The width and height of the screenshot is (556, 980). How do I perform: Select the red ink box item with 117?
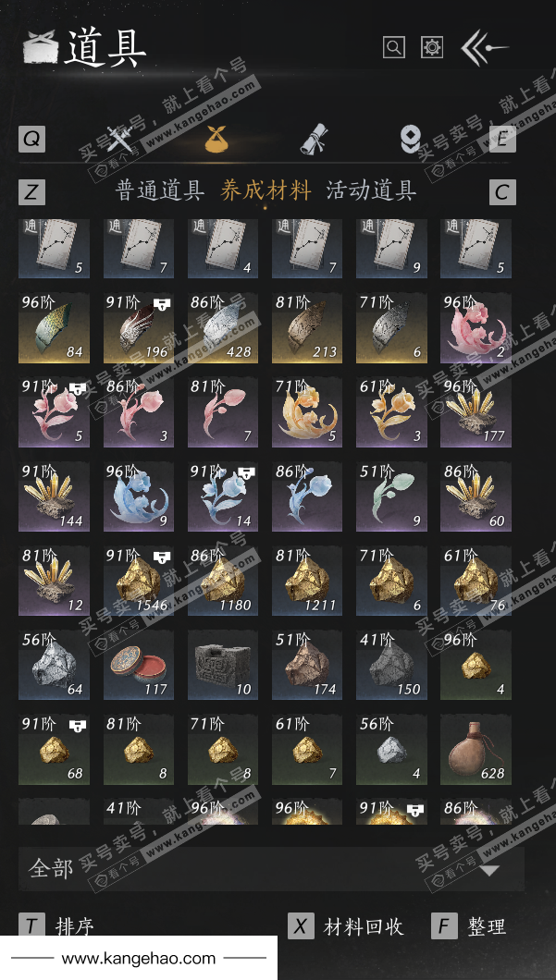[138, 665]
